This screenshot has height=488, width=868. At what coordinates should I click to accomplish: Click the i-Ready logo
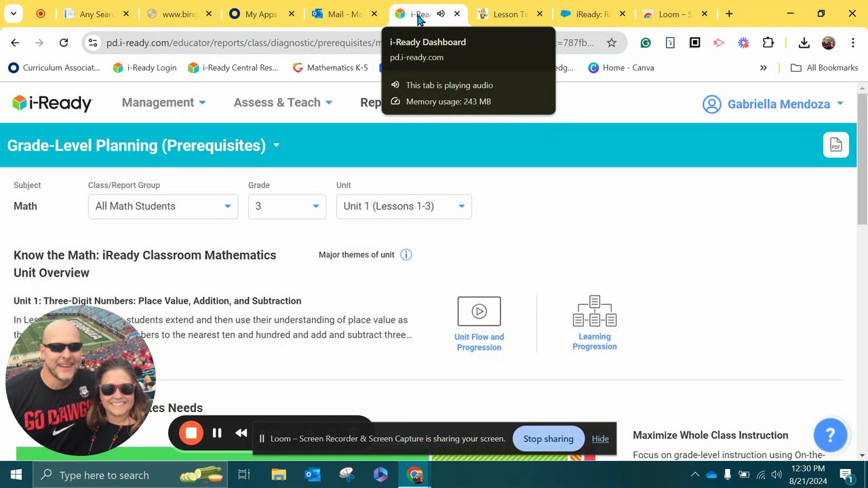tap(52, 103)
